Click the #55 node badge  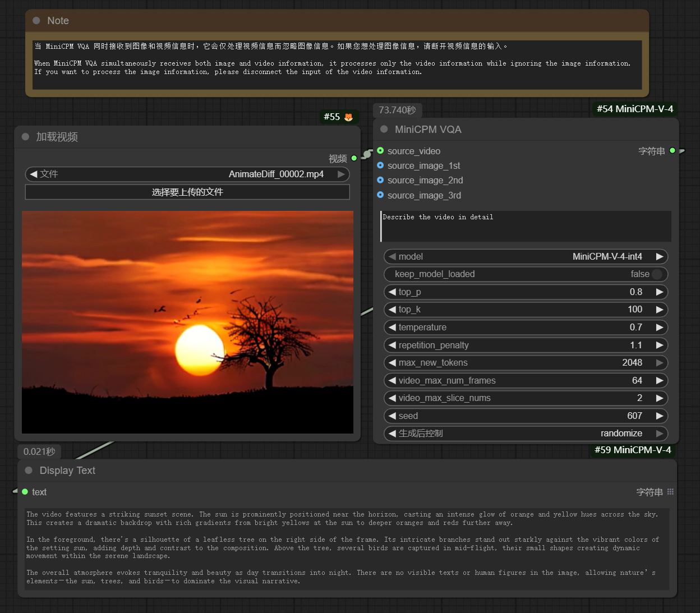click(x=339, y=117)
